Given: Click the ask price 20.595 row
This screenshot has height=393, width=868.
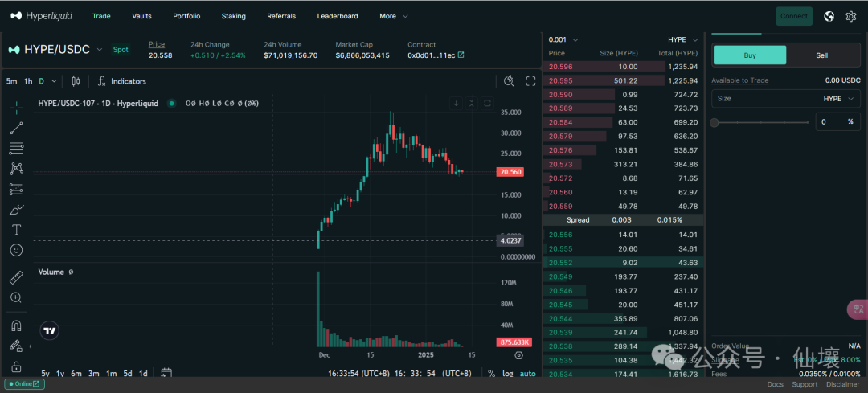Looking at the screenshot, I should pos(624,81).
